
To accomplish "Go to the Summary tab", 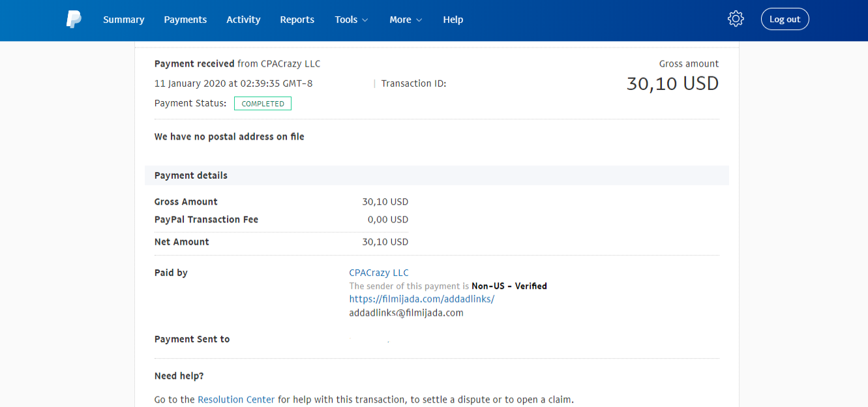I will (x=123, y=20).
